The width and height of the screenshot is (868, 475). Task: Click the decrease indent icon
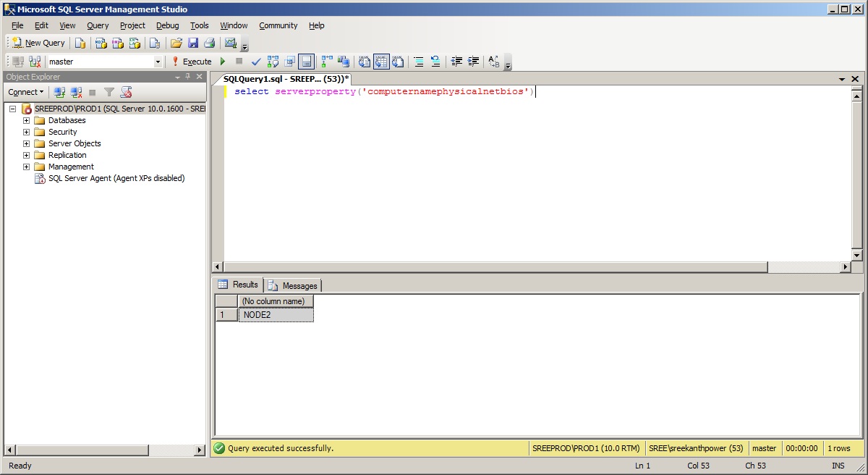click(456, 62)
